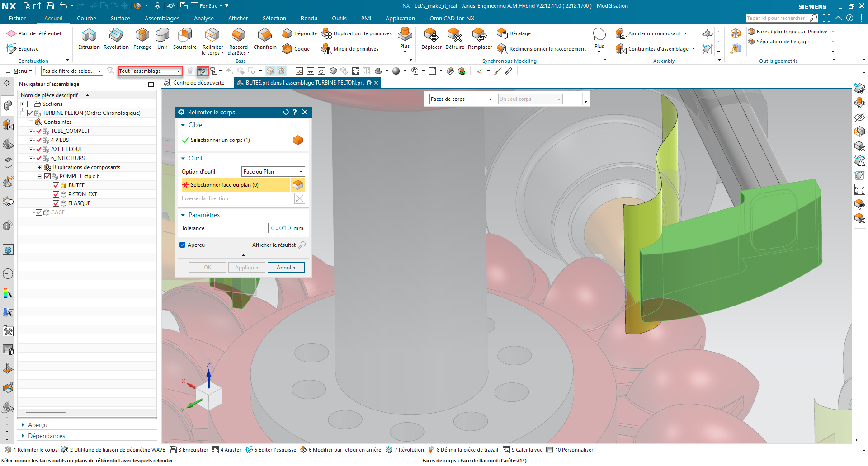
Task: Open Miroir de primitives
Action: click(x=350, y=49)
